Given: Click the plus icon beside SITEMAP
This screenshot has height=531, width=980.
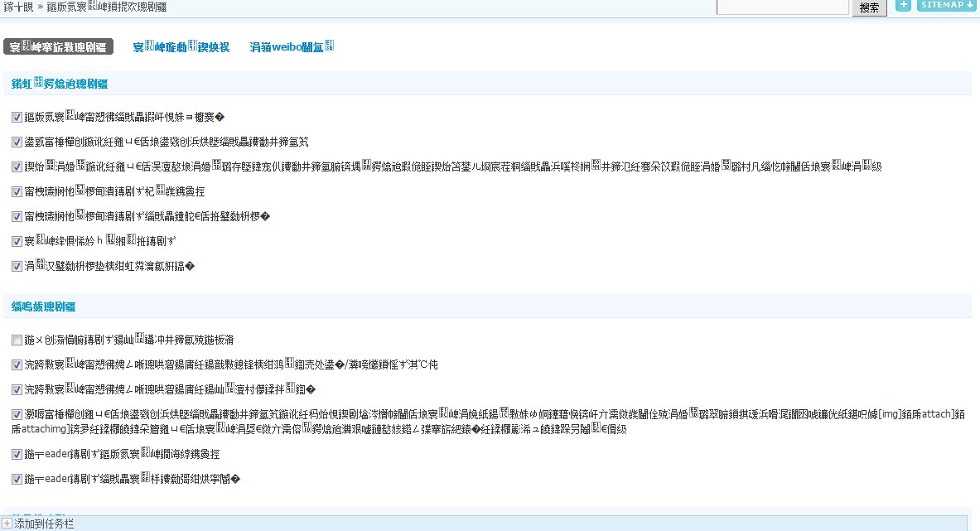Looking at the screenshot, I should (904, 5).
